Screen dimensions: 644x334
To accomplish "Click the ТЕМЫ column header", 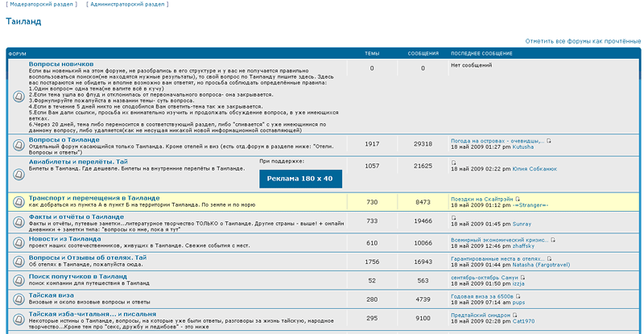I will [372, 53].
